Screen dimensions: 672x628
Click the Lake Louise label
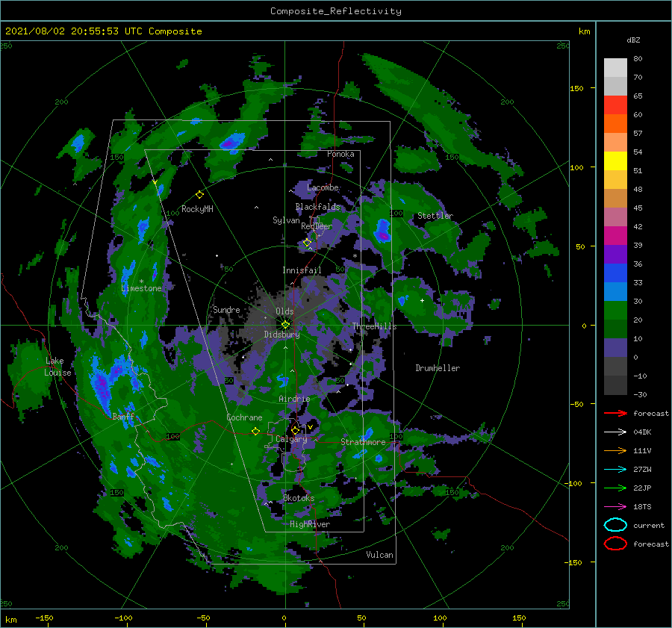tap(57, 367)
